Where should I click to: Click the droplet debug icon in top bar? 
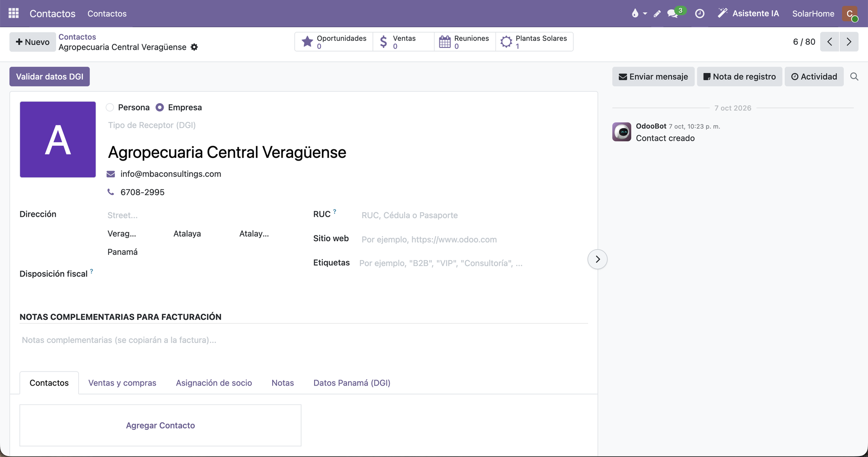pyautogui.click(x=635, y=14)
